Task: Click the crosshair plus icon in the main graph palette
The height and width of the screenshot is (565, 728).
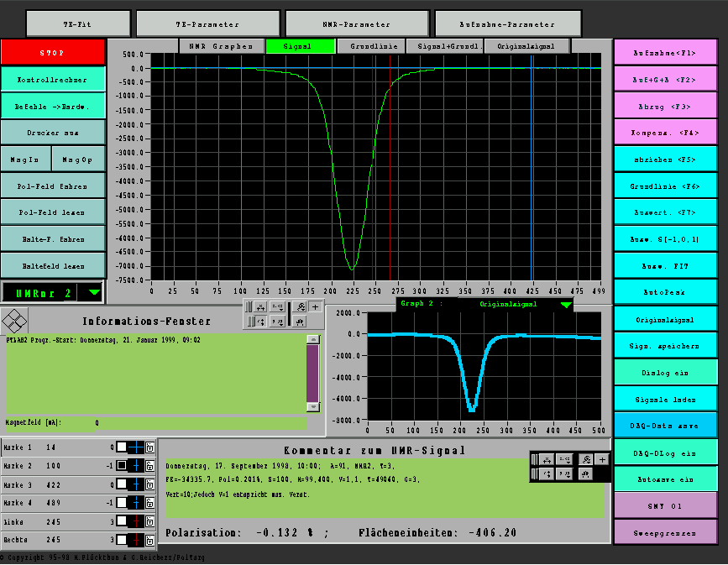Action: (315, 307)
